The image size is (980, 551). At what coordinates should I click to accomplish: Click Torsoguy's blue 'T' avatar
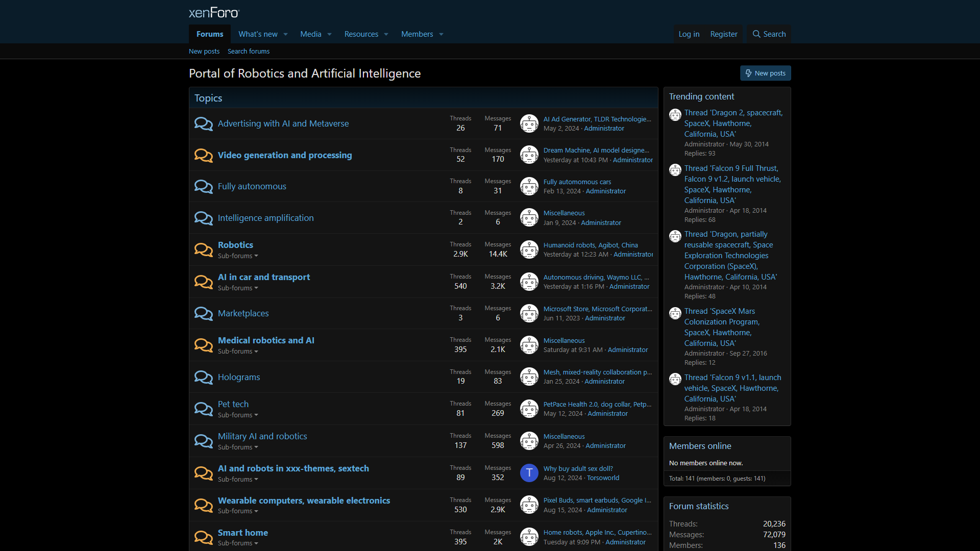click(x=529, y=473)
